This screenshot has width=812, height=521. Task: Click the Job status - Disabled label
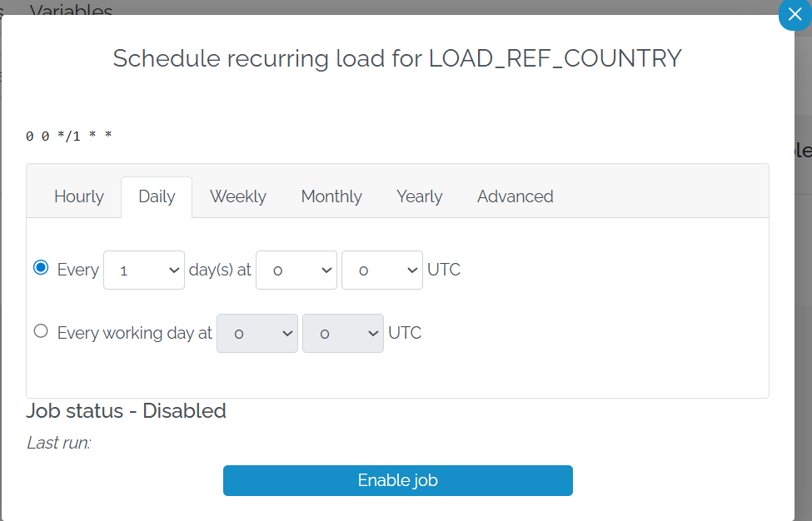tap(126, 410)
